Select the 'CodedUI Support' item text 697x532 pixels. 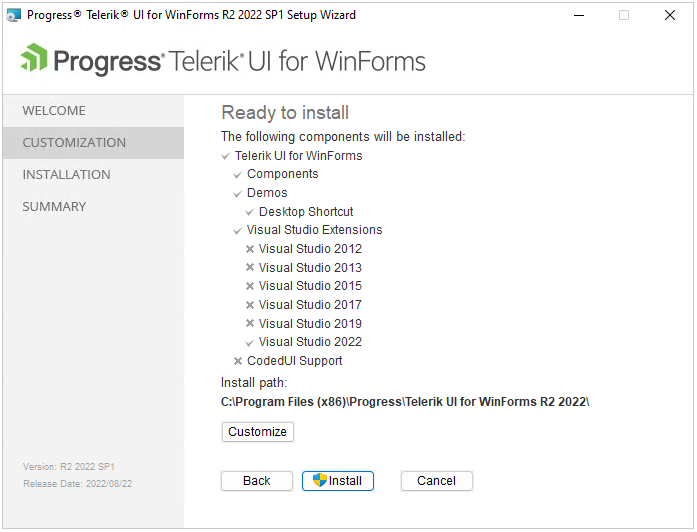295,361
